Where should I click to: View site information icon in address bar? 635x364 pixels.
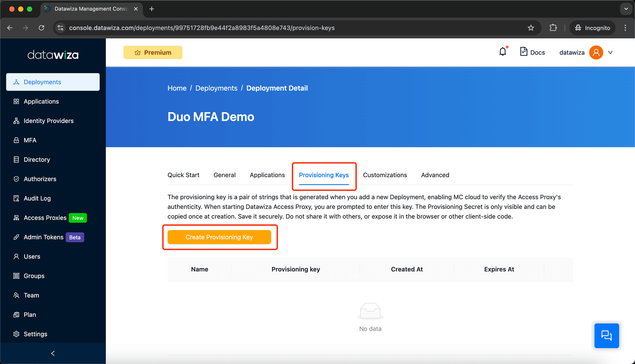(60, 28)
